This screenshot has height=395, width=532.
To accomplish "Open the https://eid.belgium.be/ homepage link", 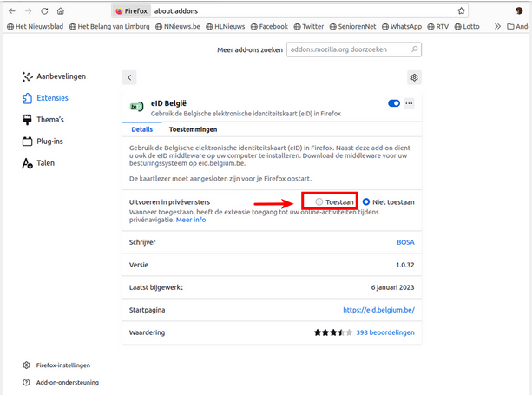I will [x=378, y=310].
